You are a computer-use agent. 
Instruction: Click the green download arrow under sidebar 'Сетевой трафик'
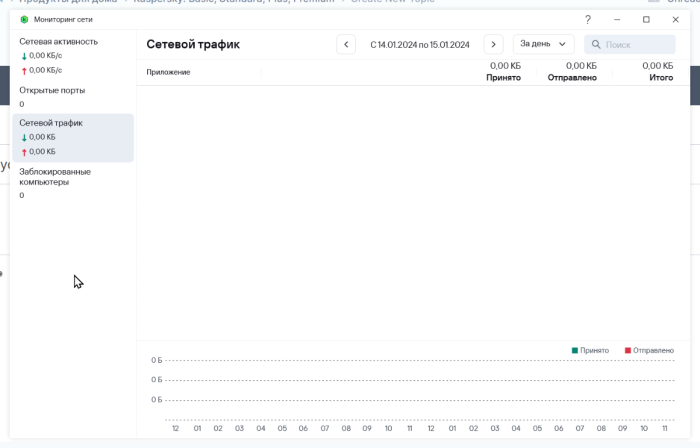(24, 137)
